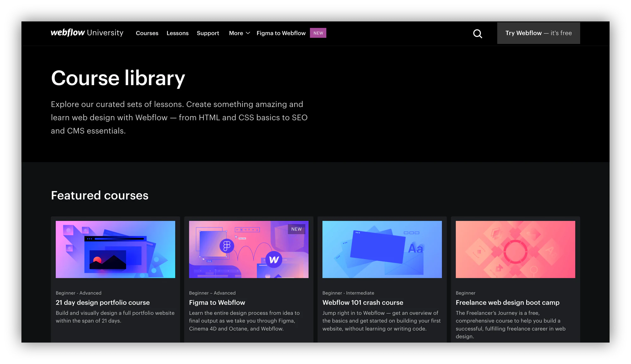Click the purple NEW badge in navbar
631x364 pixels.
(318, 33)
